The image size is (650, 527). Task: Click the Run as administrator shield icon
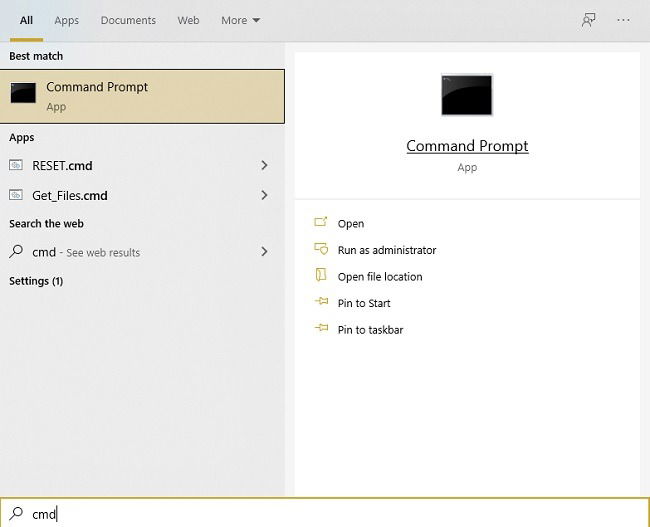[321, 249]
